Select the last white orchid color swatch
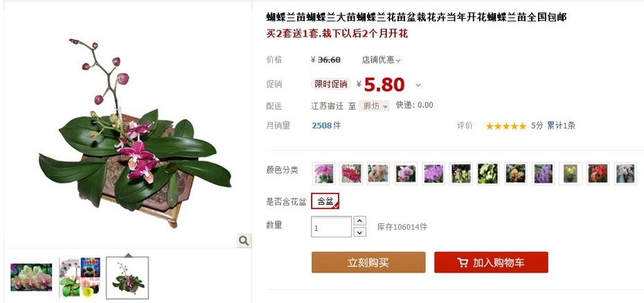644x303 pixels. pos(625,173)
